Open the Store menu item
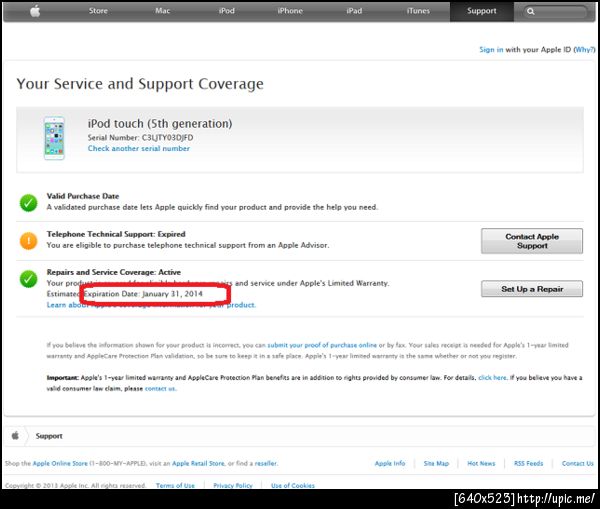 click(98, 11)
